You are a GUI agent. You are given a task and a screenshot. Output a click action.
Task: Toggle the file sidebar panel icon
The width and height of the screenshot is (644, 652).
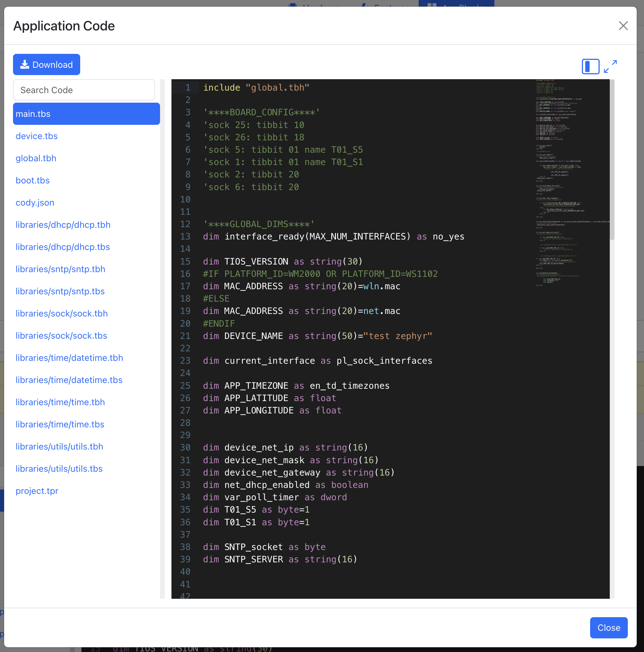click(590, 66)
